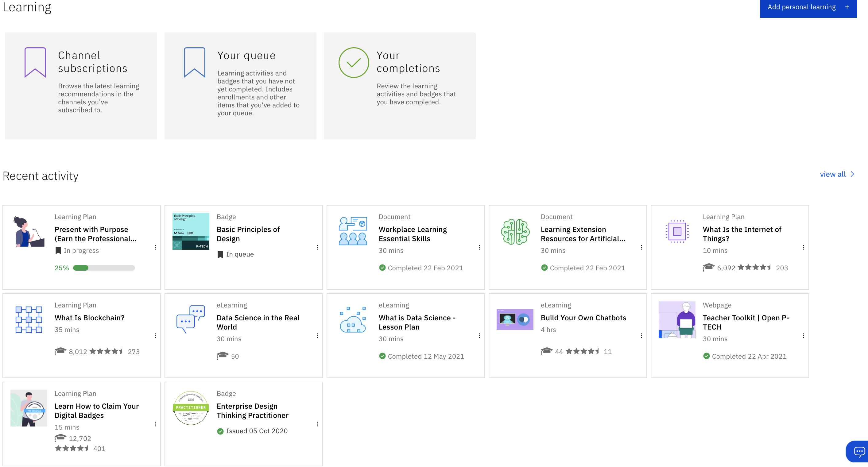
Task: Open Learn How to Claim Your Digital Badges title
Action: point(97,411)
